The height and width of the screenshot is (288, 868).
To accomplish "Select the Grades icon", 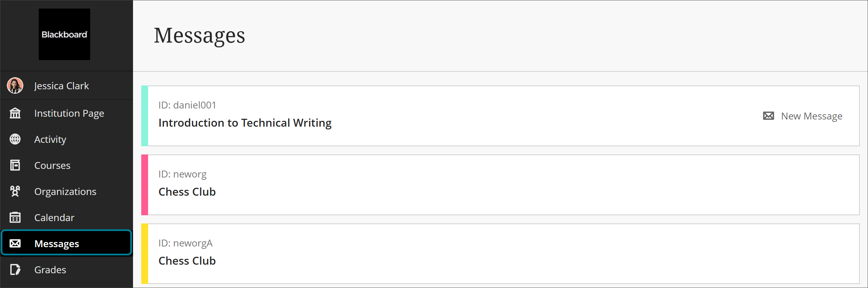I will (x=15, y=270).
